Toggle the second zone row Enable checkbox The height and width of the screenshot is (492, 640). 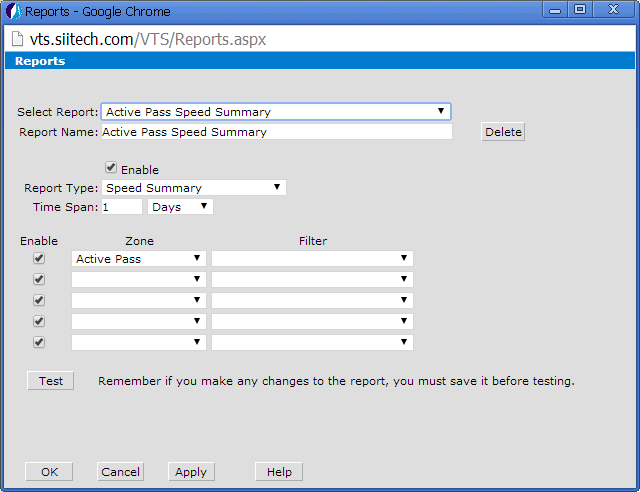[x=39, y=279]
